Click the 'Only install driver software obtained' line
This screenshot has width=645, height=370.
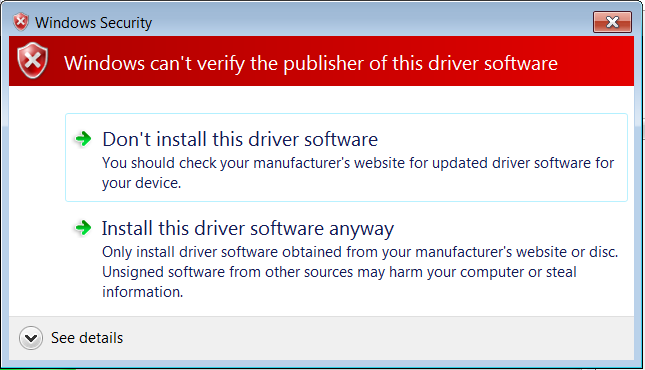pyautogui.click(x=360, y=252)
